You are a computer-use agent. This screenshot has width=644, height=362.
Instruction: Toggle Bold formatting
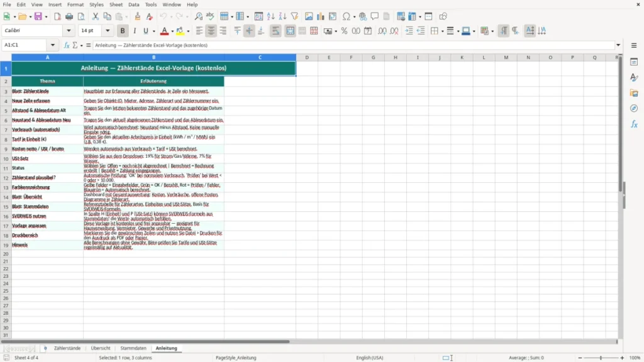pyautogui.click(x=123, y=31)
